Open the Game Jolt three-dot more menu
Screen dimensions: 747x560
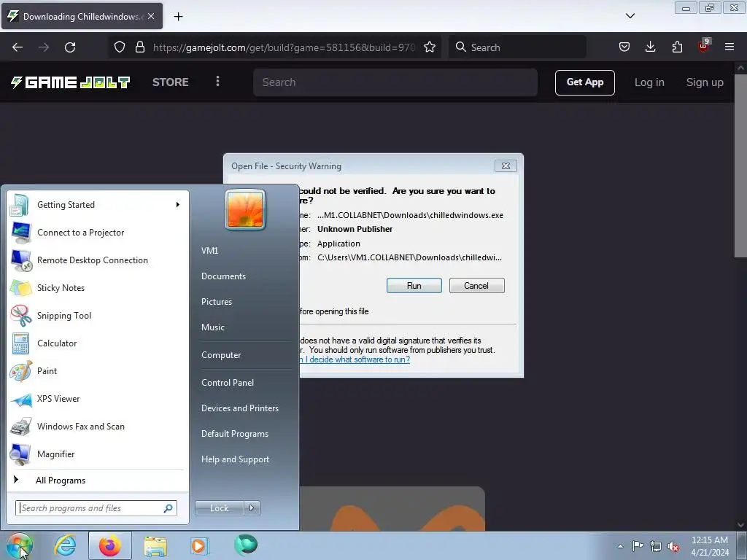[217, 82]
